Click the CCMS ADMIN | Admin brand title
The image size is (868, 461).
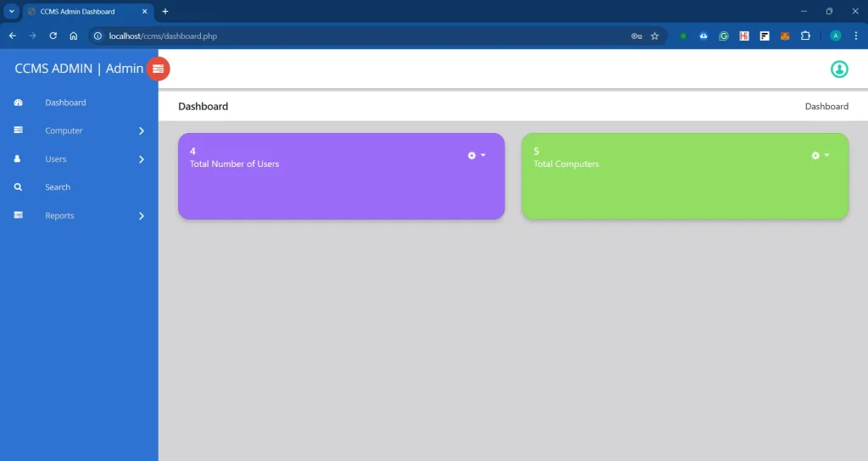point(79,68)
